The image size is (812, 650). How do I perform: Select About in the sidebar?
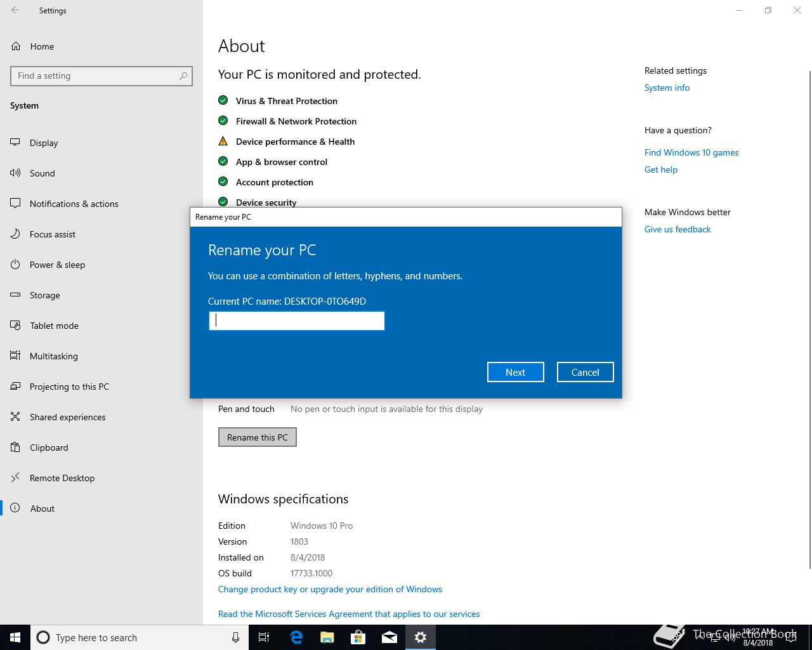pos(101,508)
